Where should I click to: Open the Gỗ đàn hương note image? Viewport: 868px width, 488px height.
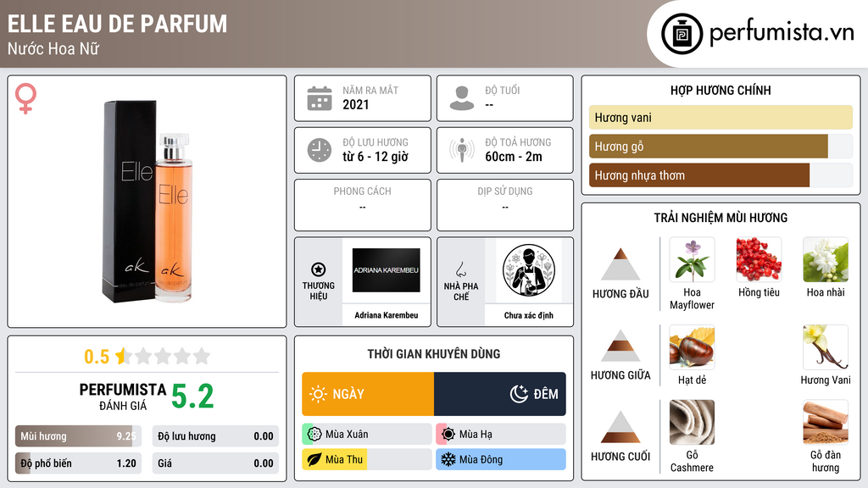tap(826, 422)
